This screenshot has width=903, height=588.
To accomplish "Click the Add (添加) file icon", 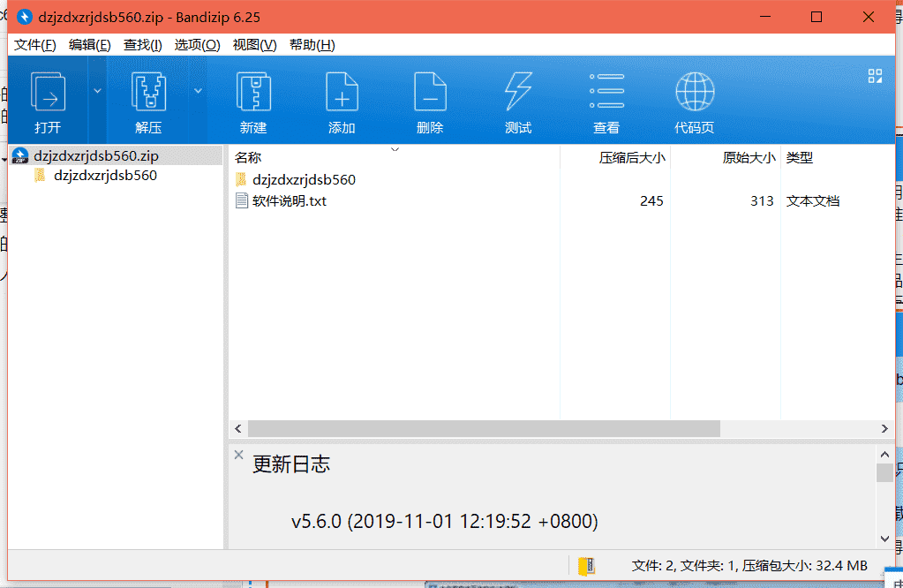I will 342,92.
